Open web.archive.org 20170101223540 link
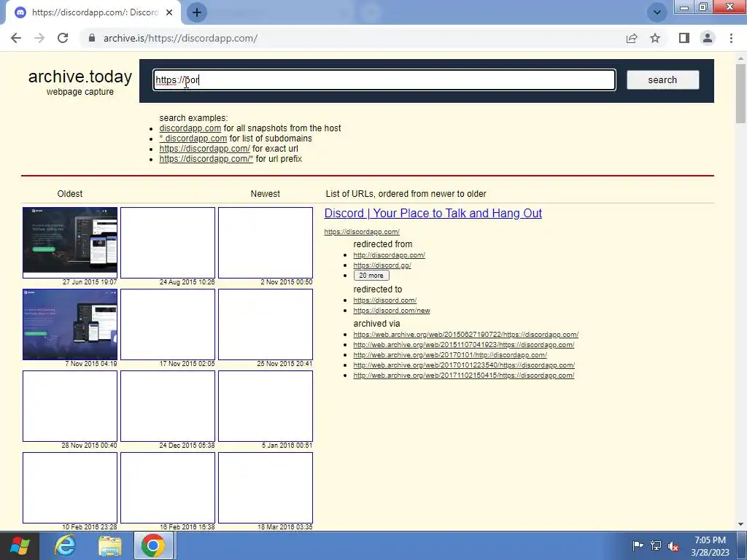Screen dimensions: 747x560 (x=464, y=365)
